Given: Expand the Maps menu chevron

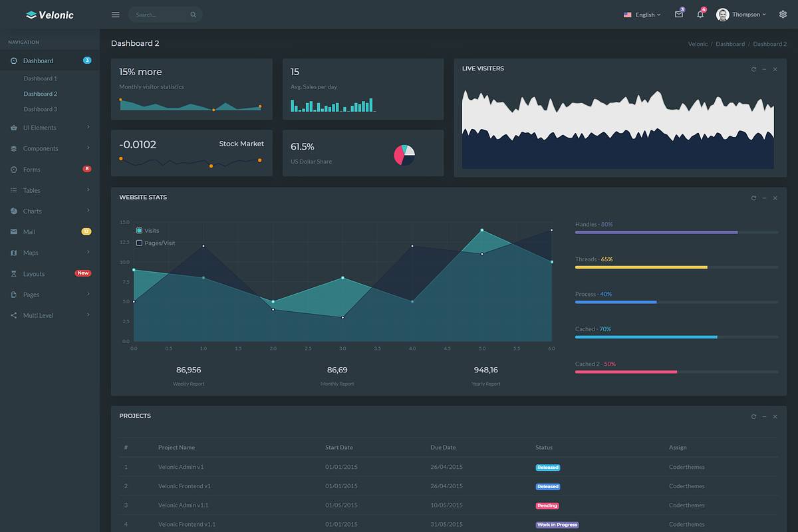Looking at the screenshot, I should coord(88,252).
